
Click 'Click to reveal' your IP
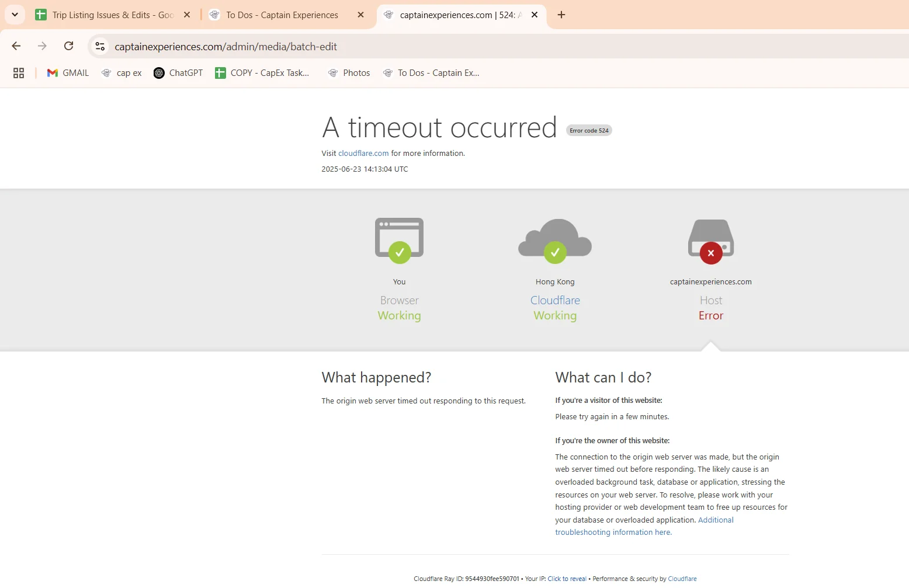[x=567, y=579]
